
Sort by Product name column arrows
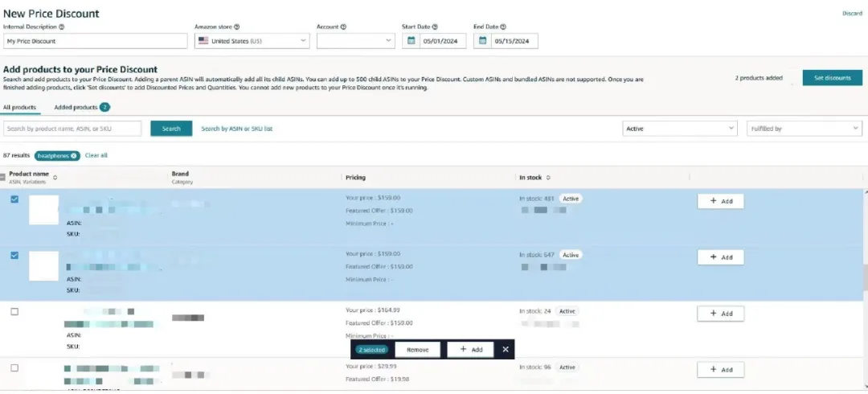pos(55,177)
